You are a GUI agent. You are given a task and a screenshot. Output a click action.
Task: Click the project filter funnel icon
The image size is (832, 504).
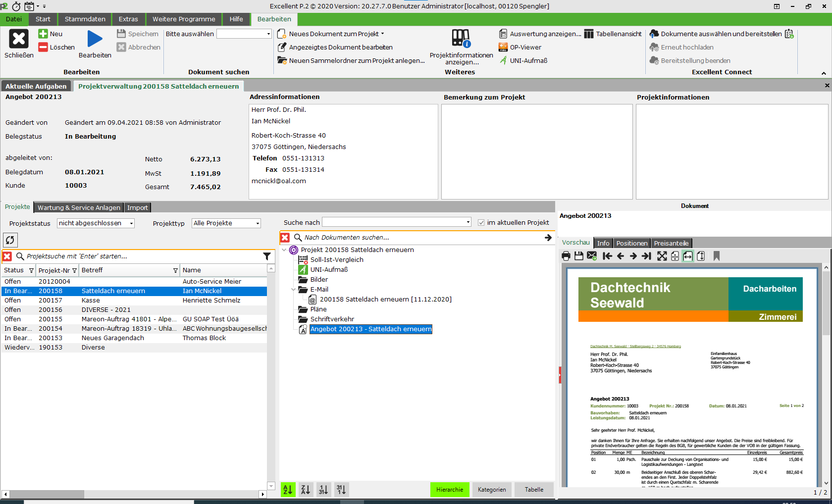pyautogui.click(x=267, y=256)
